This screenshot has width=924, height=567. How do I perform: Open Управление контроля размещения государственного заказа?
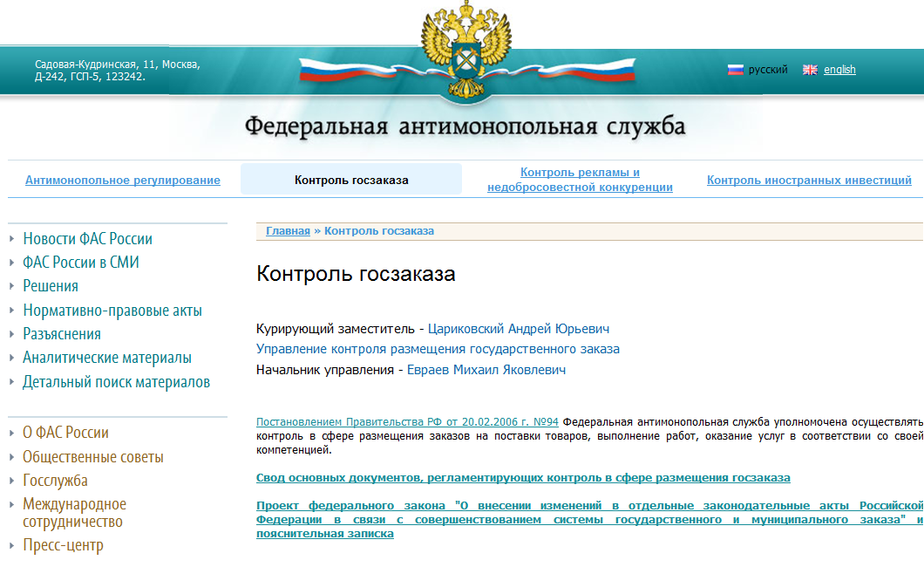(x=438, y=349)
